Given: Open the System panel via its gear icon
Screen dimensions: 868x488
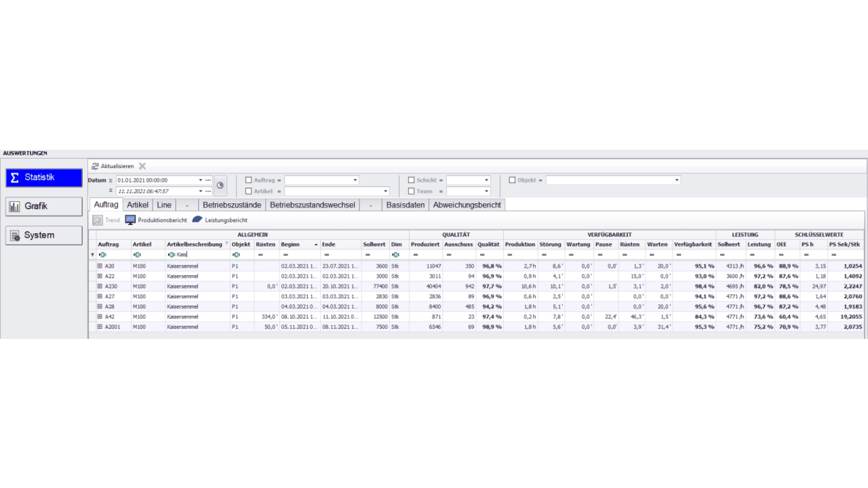Looking at the screenshot, I should 14,235.
